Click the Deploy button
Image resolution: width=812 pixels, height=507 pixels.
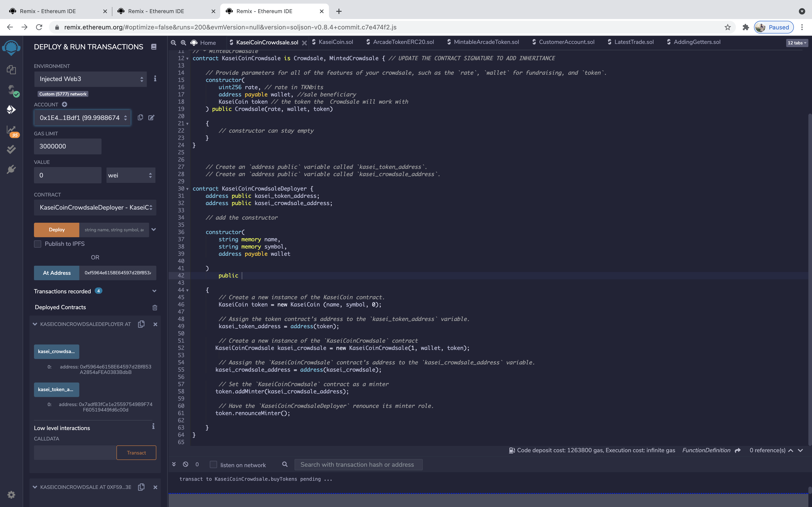pos(56,230)
